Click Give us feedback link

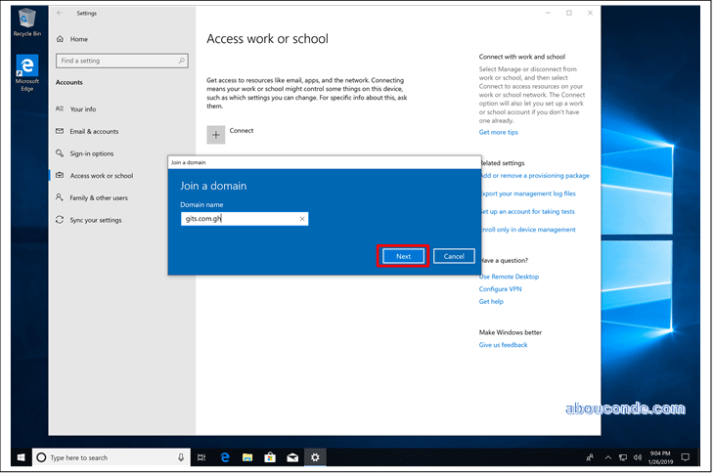(503, 345)
